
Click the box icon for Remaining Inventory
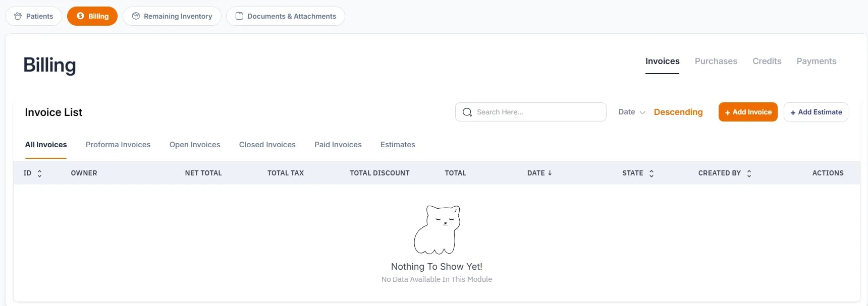136,16
